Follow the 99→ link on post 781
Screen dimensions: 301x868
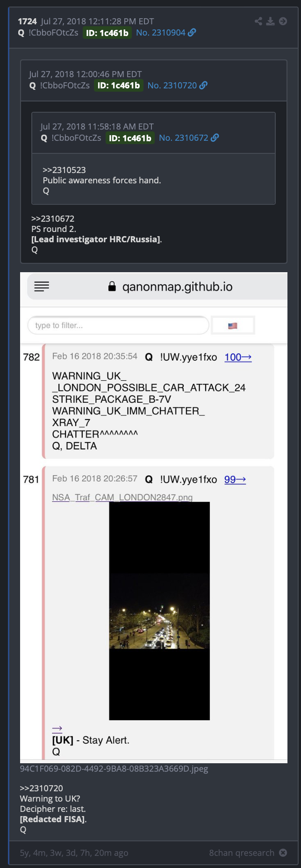click(235, 479)
